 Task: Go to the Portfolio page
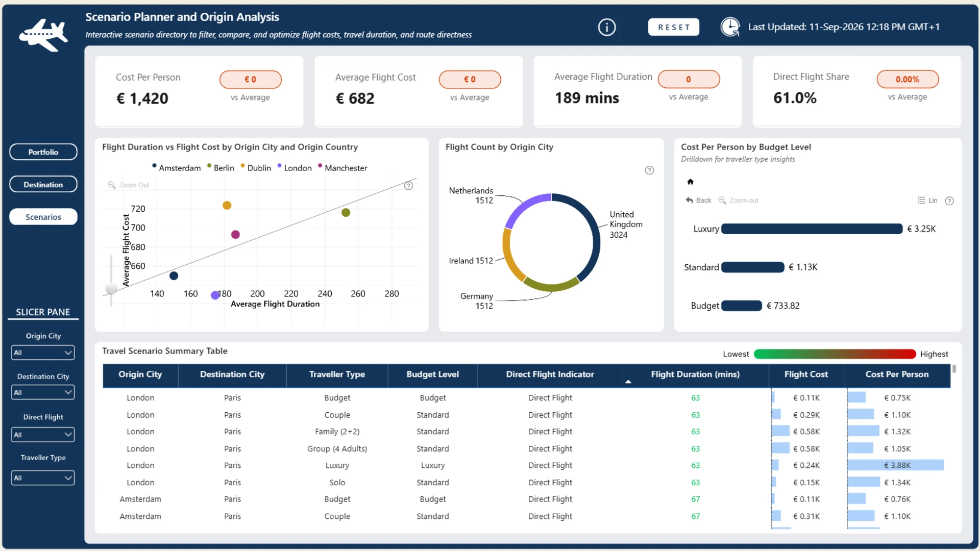click(43, 152)
